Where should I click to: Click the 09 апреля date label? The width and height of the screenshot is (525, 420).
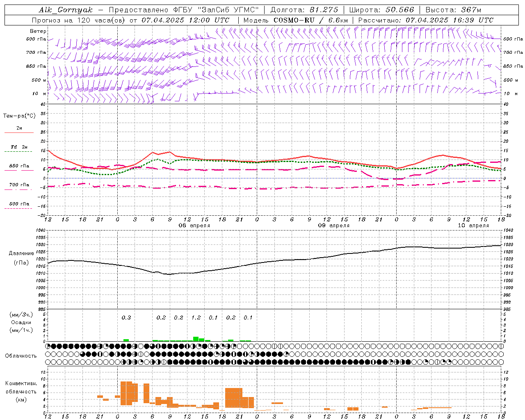click(334, 226)
